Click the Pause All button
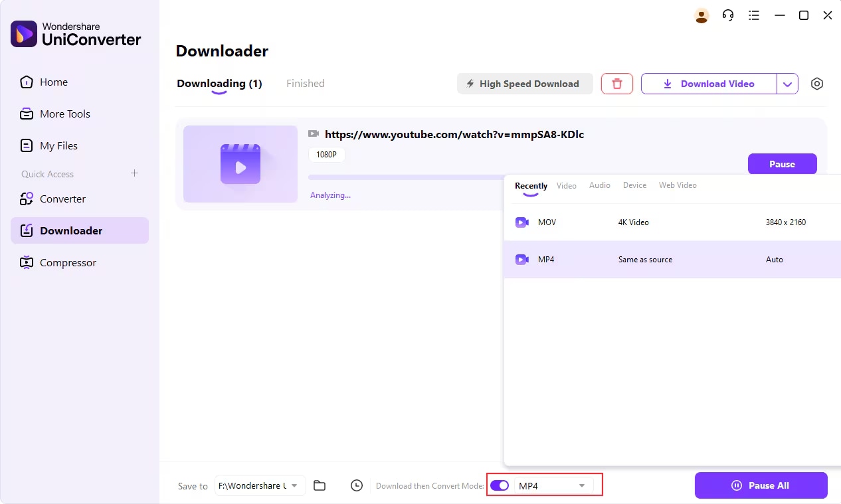 [761, 485]
